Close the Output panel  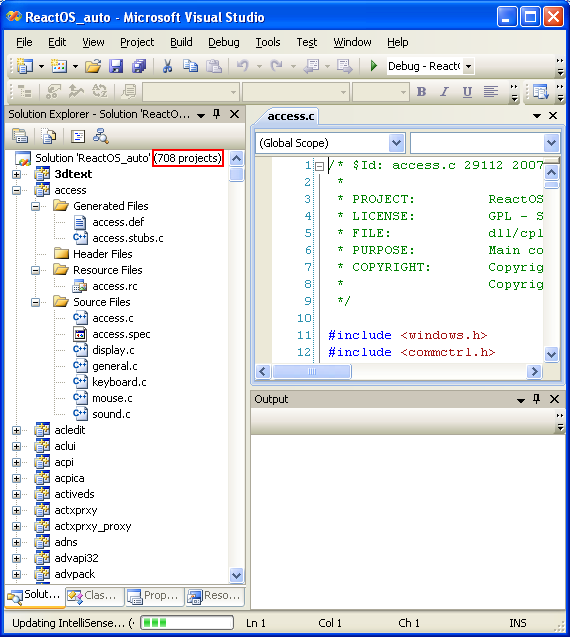pyautogui.click(x=554, y=399)
